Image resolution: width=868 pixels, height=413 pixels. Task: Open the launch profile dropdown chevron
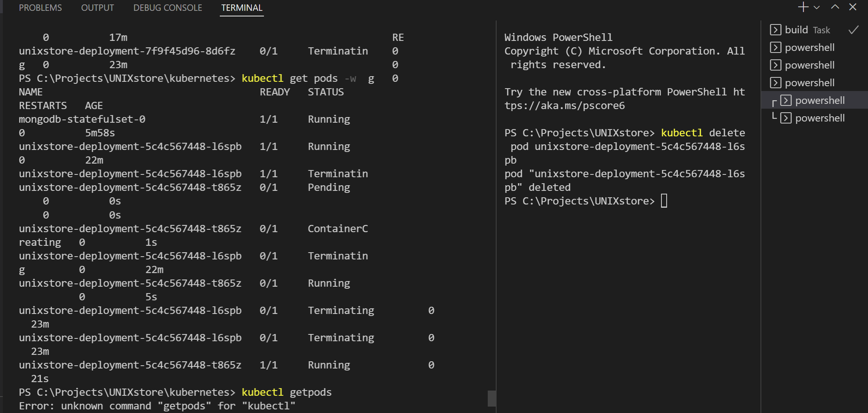pyautogui.click(x=817, y=7)
